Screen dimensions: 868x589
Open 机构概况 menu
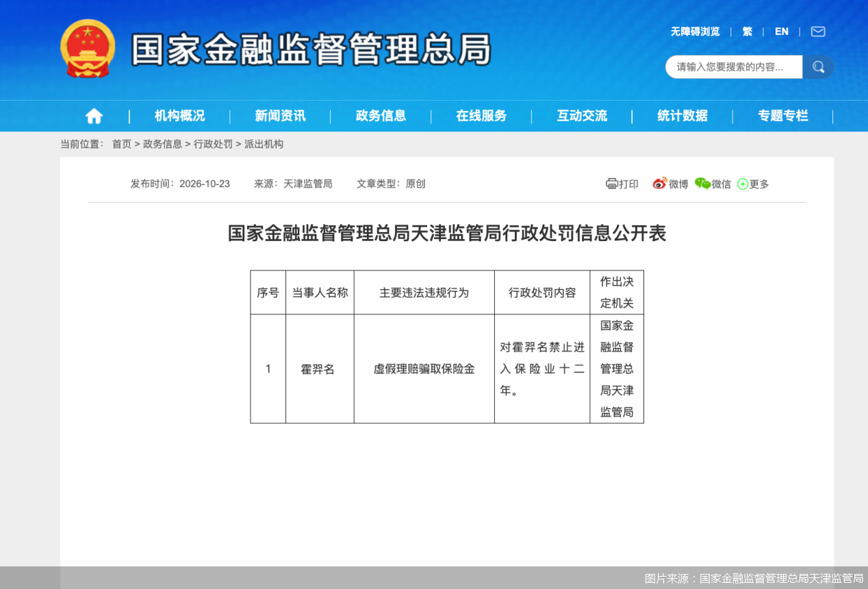pos(179,116)
